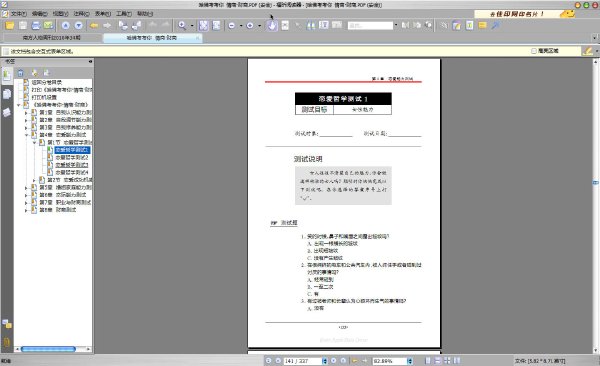Click First Page button in status bar
The width and height of the screenshot is (600, 366).
269,361
